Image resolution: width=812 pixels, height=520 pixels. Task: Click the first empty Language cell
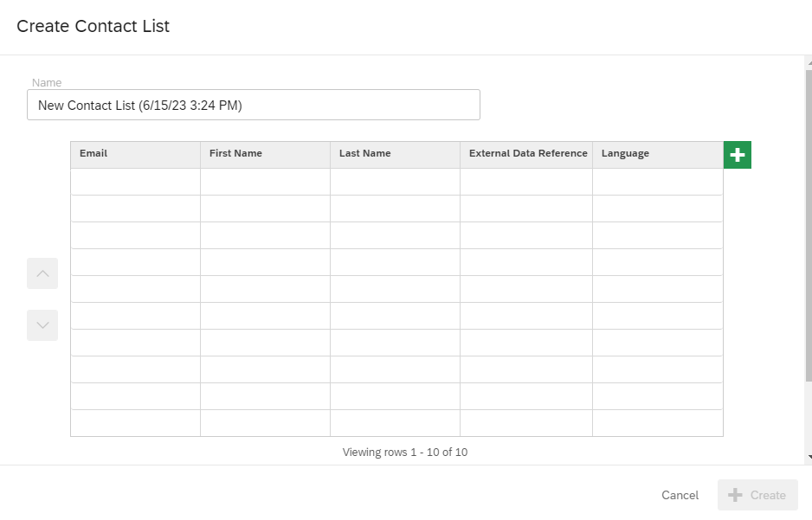click(x=657, y=181)
